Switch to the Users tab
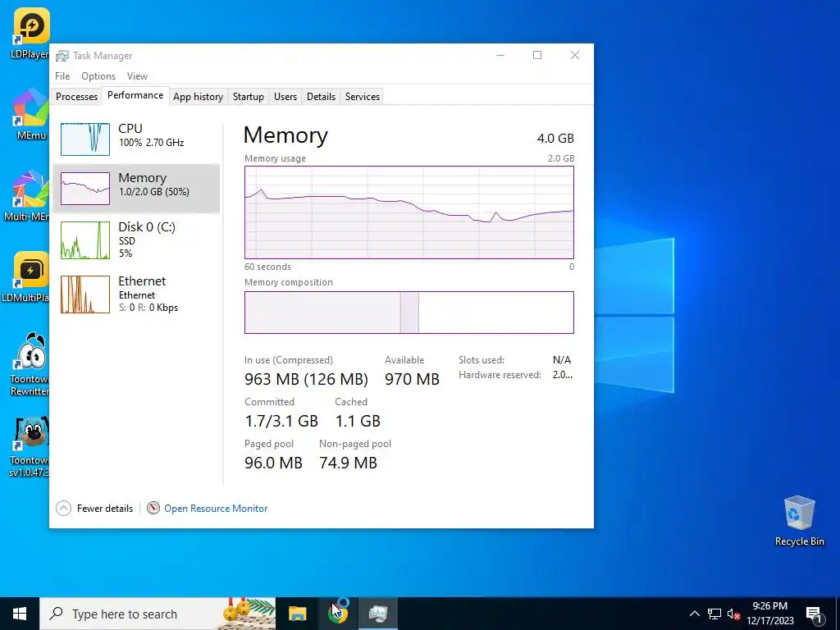Screen dimensions: 840x630 pyautogui.click(x=285, y=97)
